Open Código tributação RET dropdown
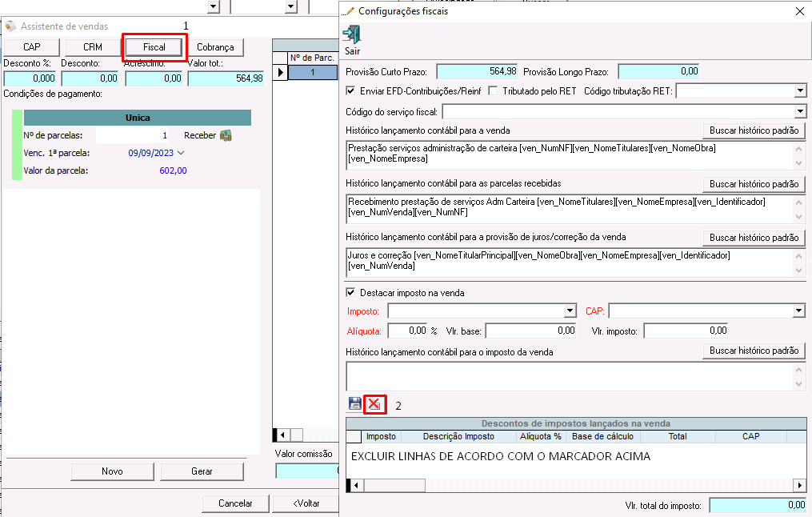This screenshot has width=812, height=517. (800, 91)
